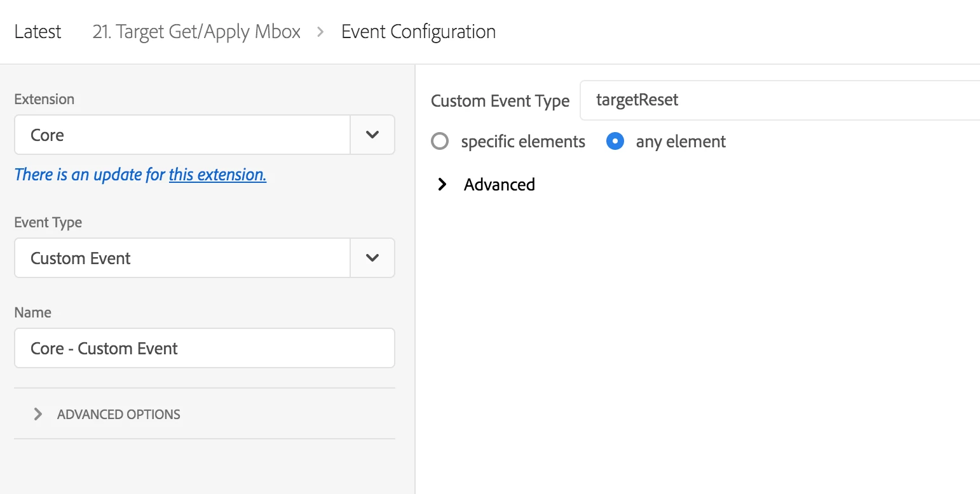Click the arrow icon beside "Advanced"
The image size is (980, 494).
point(442,185)
